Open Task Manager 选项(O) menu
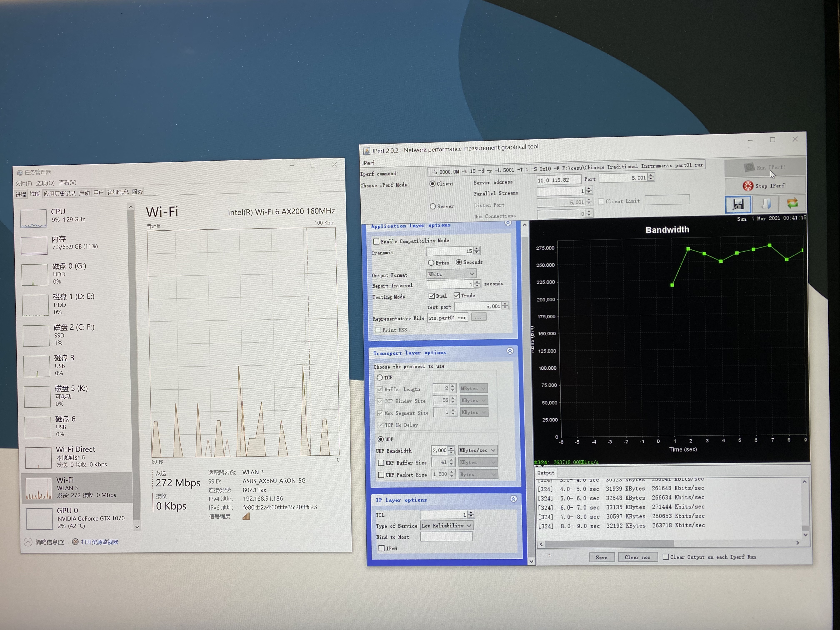 coord(45,183)
